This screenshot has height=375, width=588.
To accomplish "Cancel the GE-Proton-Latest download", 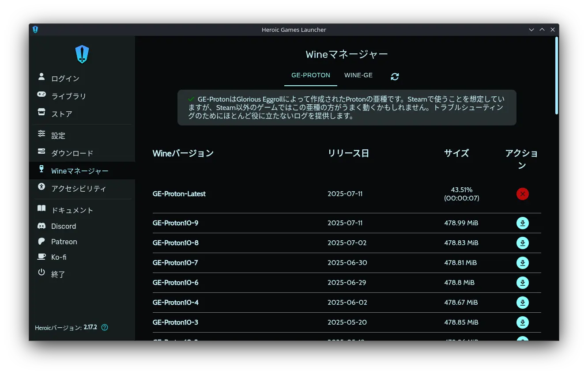I will [x=523, y=194].
